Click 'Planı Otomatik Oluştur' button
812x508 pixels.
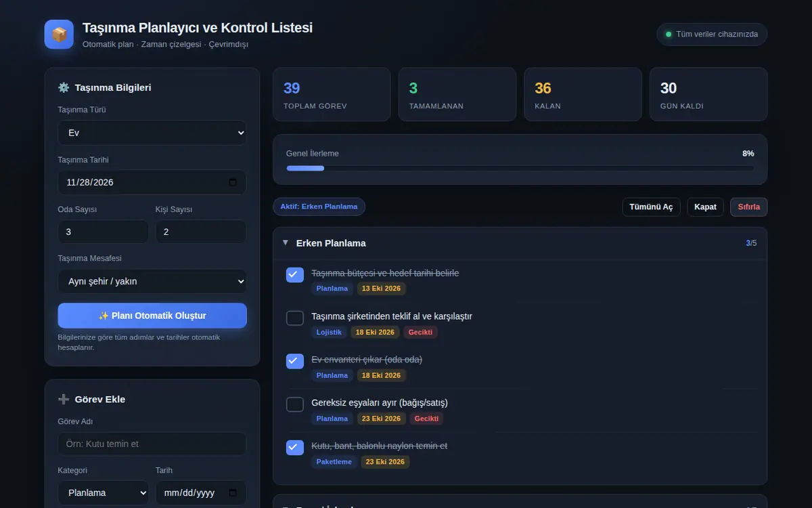(152, 316)
